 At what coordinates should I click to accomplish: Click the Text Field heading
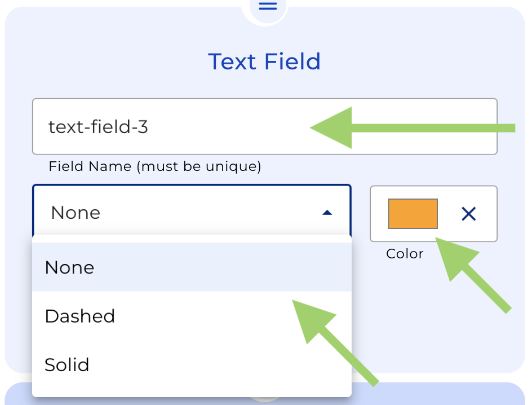pos(265,61)
